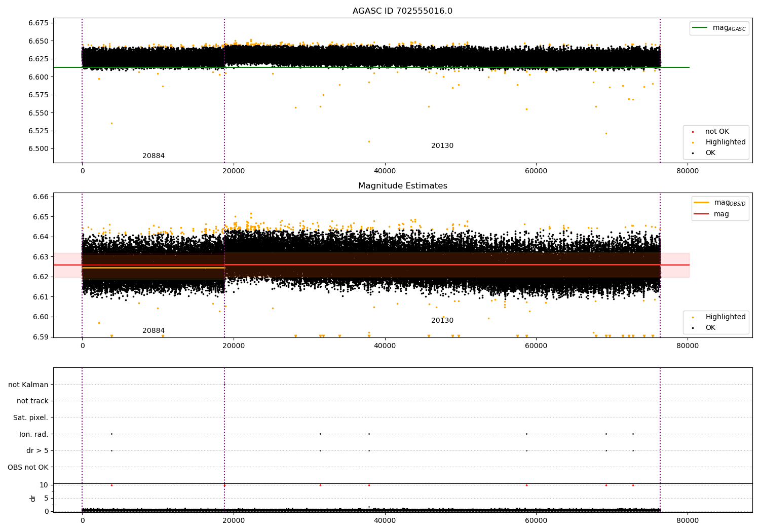
Task: Click x-axis tick '80000' under the bottom plot
Action: pos(688,520)
